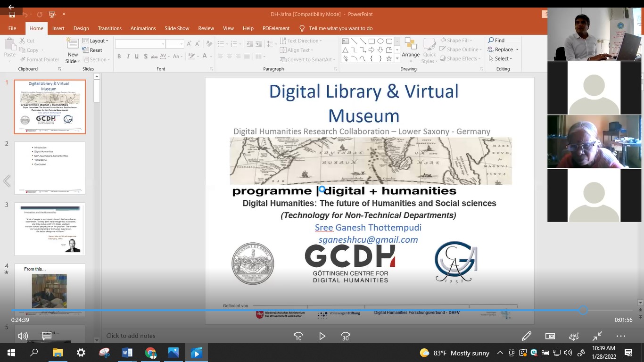Click the Cut scissors command

coord(27,41)
